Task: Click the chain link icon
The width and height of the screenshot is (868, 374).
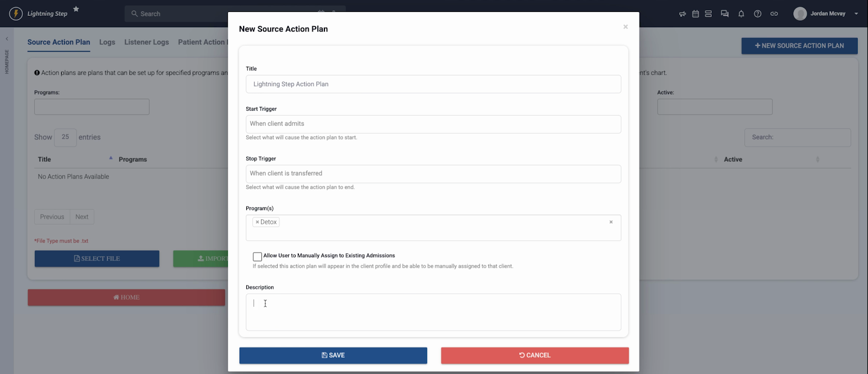Action: (774, 14)
